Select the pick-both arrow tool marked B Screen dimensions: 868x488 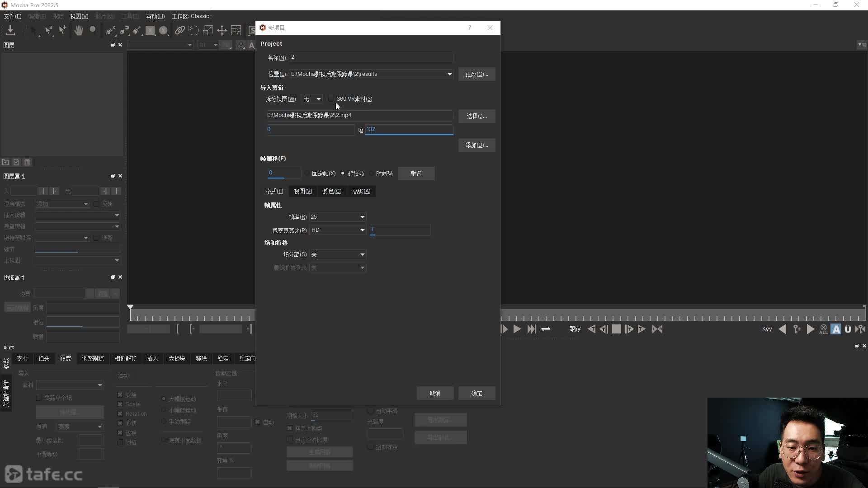pos(48,30)
